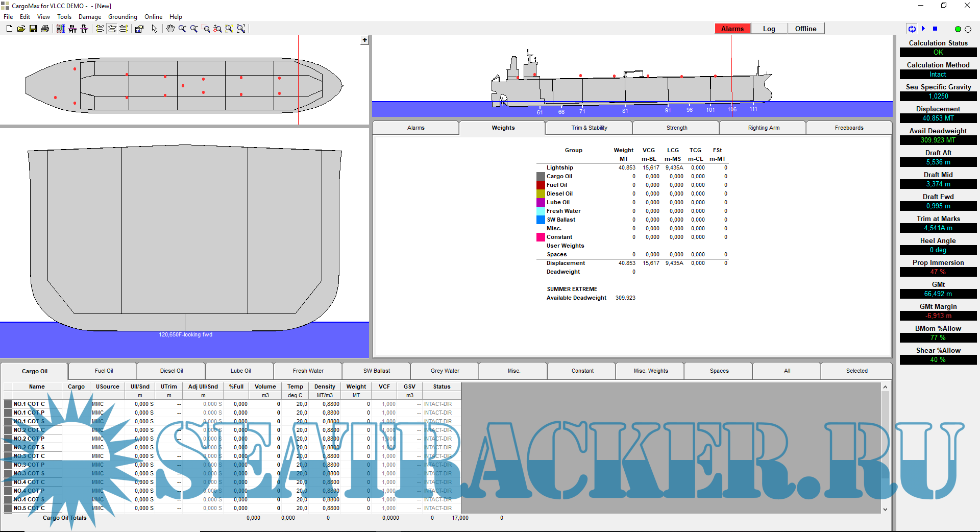Click the Open folder icon
This screenshot has height=532, width=980.
click(x=21, y=29)
